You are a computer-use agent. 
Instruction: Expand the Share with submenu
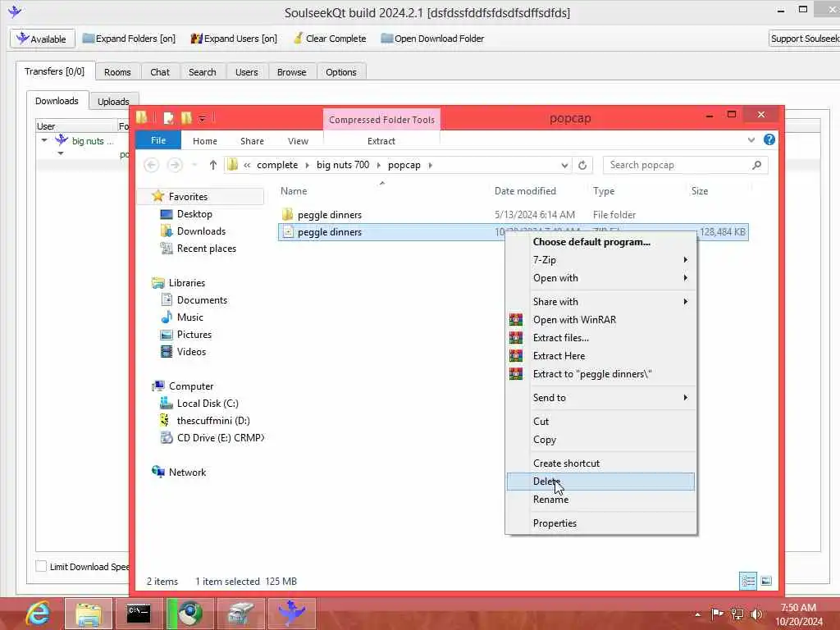[600, 302]
